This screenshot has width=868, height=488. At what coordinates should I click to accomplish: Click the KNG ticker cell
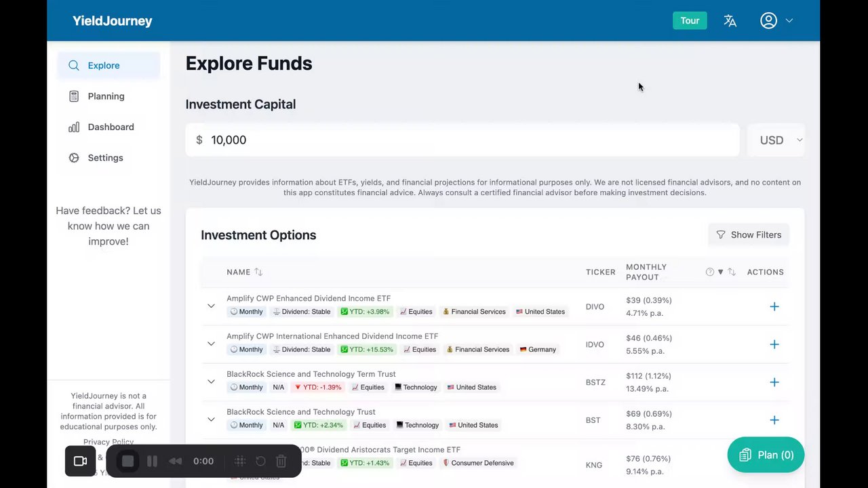pyautogui.click(x=593, y=465)
